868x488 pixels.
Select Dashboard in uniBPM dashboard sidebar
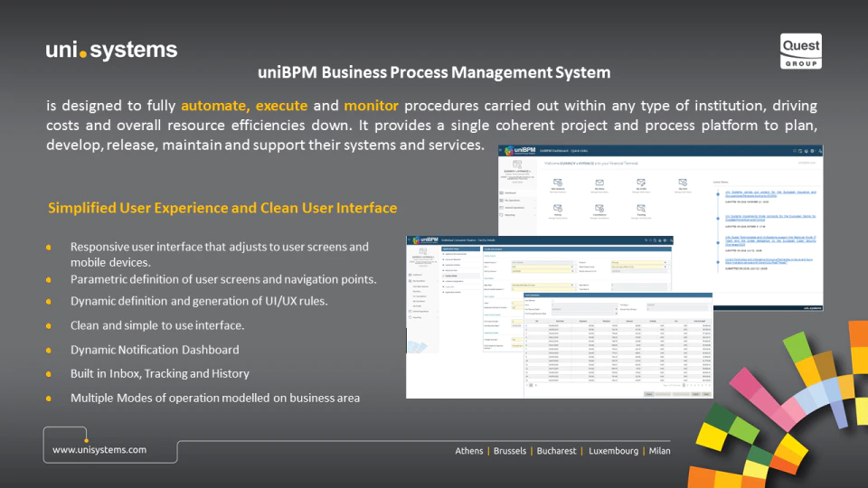517,193
